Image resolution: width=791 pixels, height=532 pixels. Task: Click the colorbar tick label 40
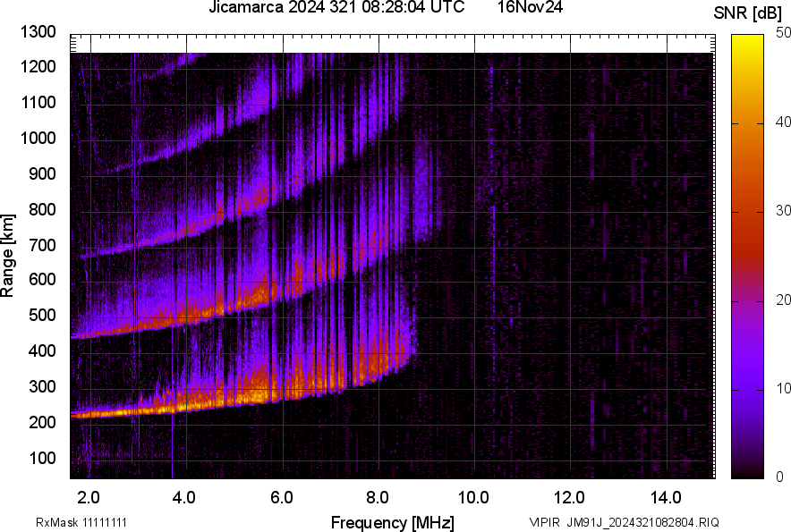(x=783, y=122)
